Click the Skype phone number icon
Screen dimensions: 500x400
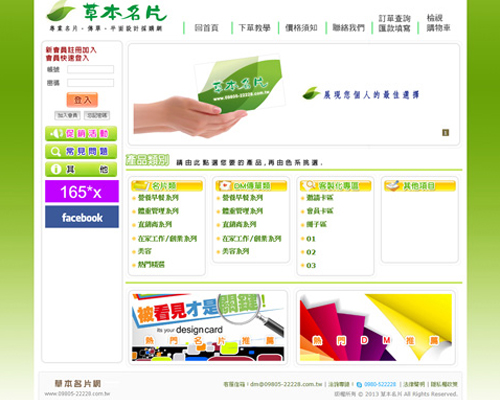359,385
